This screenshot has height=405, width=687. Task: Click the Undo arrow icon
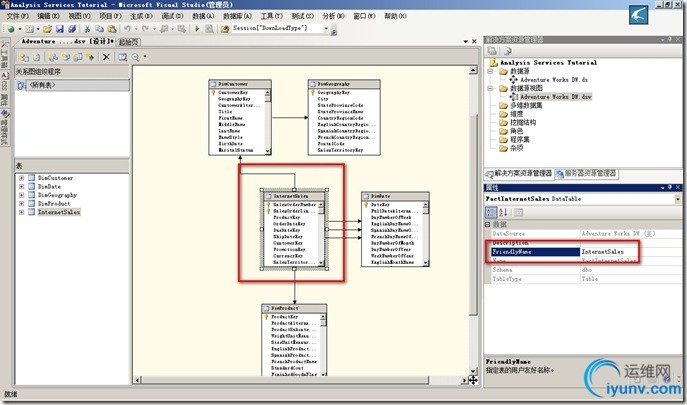[x=127, y=29]
